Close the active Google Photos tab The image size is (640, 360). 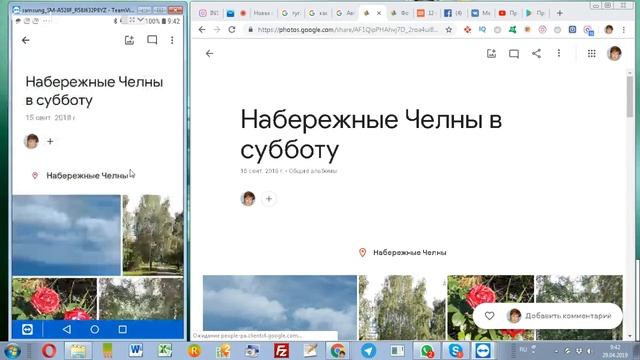[379, 13]
